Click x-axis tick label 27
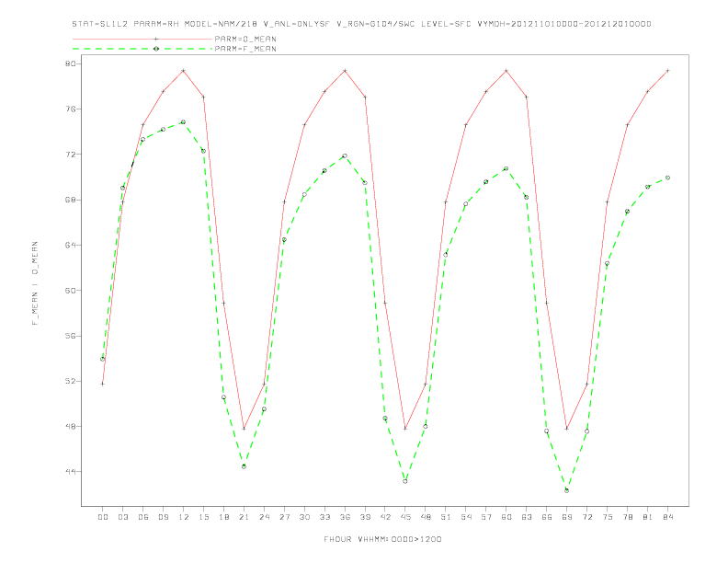 (x=284, y=517)
